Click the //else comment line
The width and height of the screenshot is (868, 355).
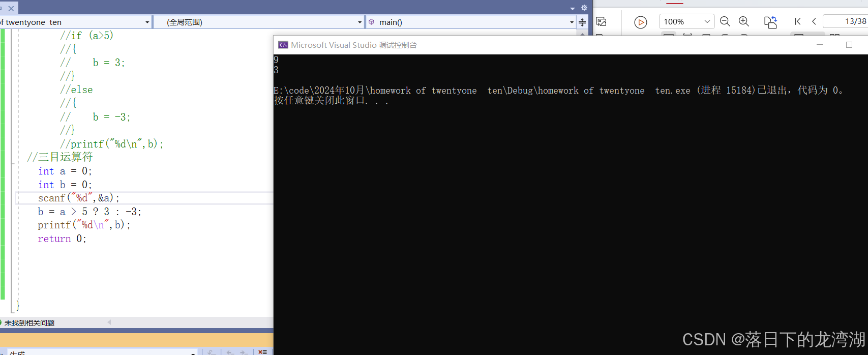pyautogui.click(x=76, y=90)
